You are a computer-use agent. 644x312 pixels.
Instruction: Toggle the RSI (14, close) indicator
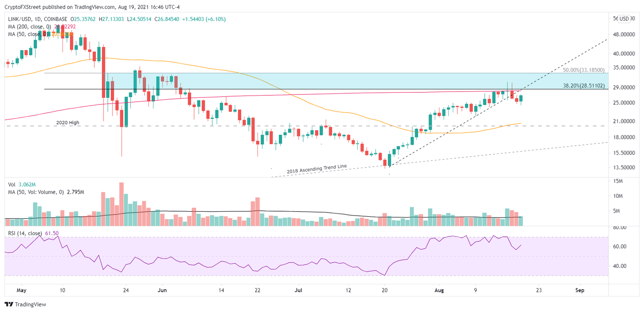25,232
